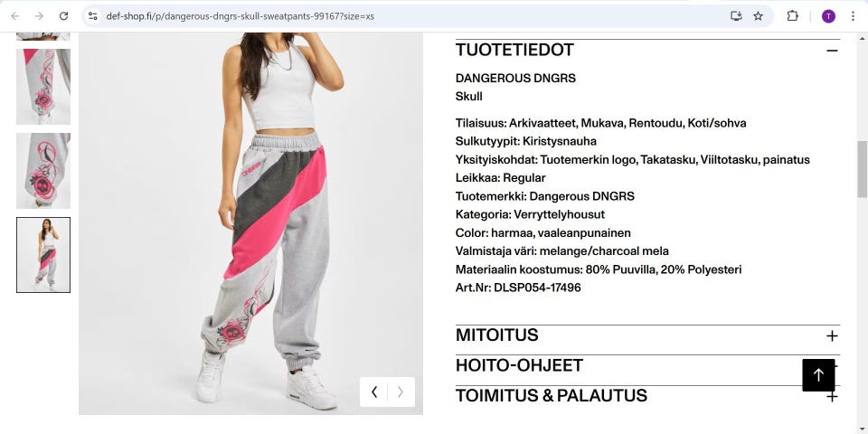Click the page vertical scrollbar thumb
868x434 pixels.
click(862, 169)
